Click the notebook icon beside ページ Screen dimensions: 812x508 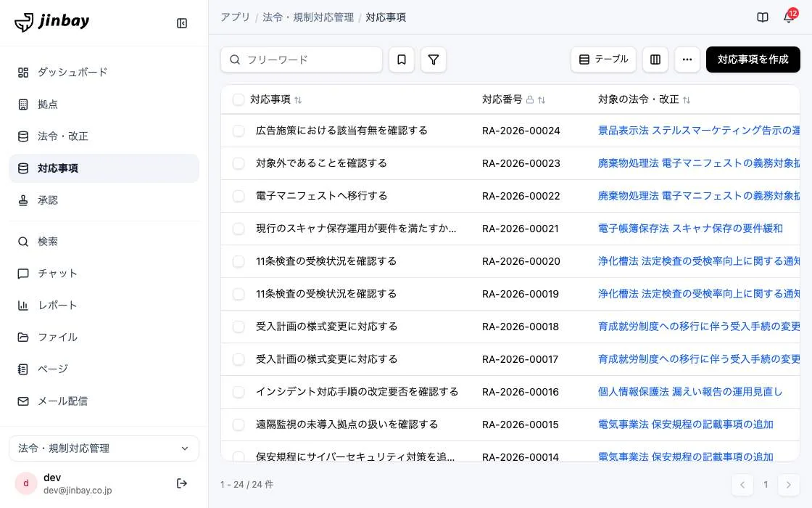(x=23, y=369)
